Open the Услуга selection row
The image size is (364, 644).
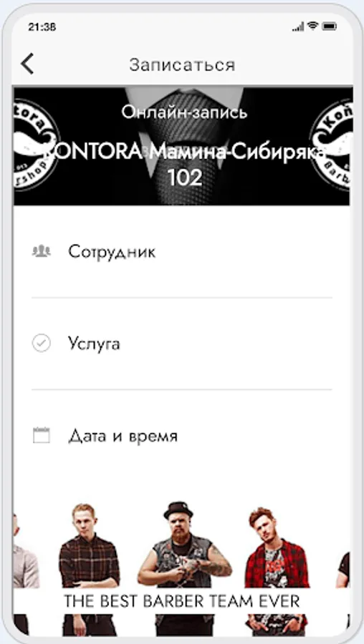pos(182,343)
